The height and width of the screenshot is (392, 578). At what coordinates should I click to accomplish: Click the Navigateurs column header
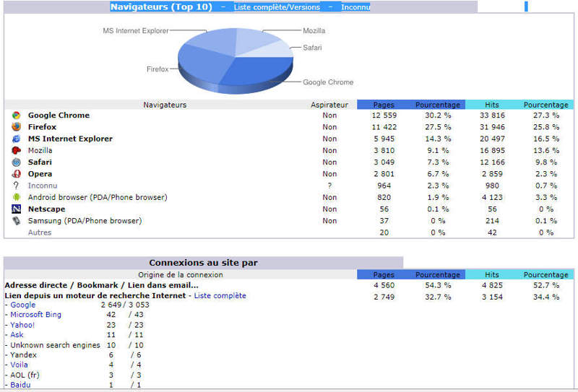point(165,105)
